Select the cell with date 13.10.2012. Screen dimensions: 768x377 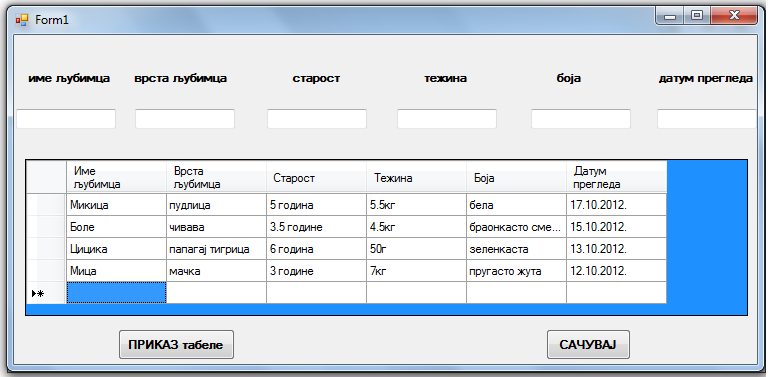coord(617,249)
